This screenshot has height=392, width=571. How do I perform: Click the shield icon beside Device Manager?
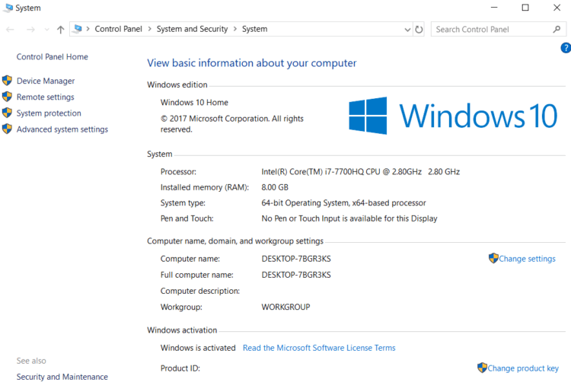(x=7, y=81)
